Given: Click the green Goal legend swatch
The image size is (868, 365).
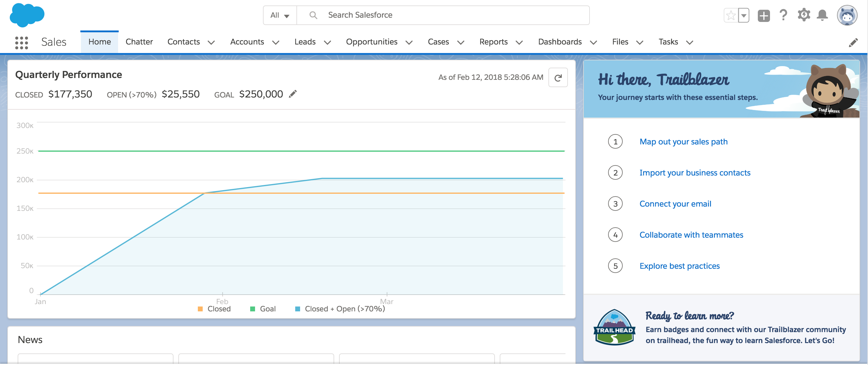Looking at the screenshot, I should pyautogui.click(x=252, y=309).
